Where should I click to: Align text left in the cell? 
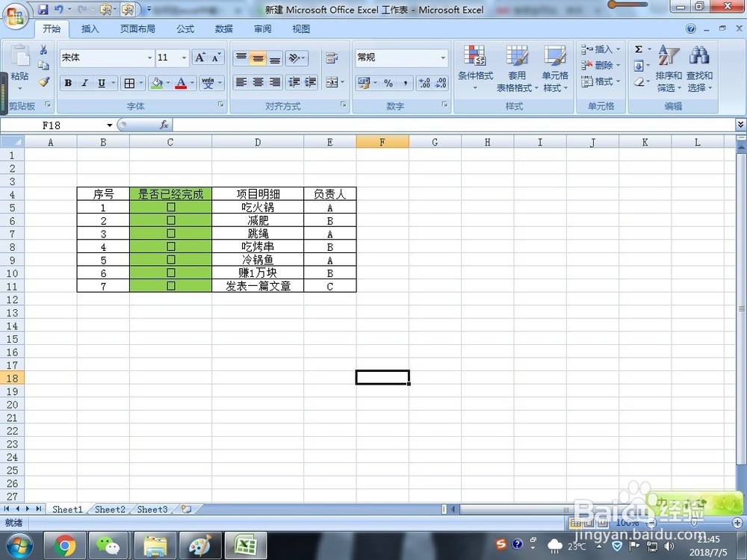tap(241, 82)
